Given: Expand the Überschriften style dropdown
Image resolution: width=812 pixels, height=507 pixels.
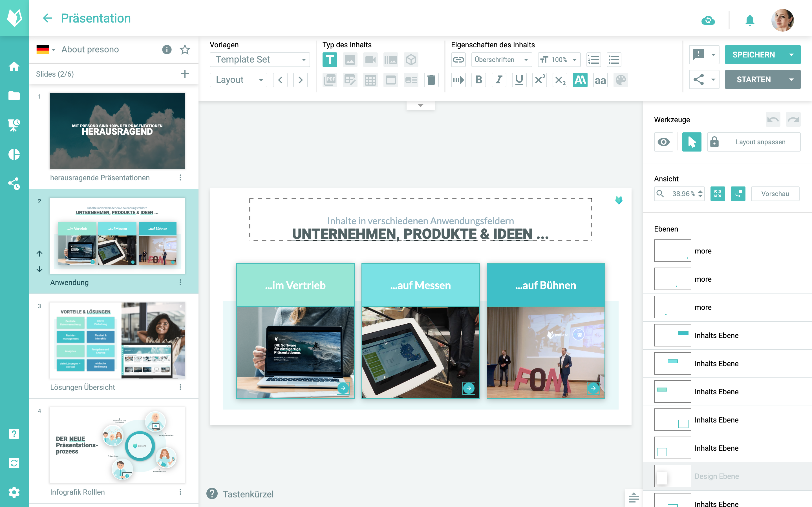Looking at the screenshot, I should (501, 60).
